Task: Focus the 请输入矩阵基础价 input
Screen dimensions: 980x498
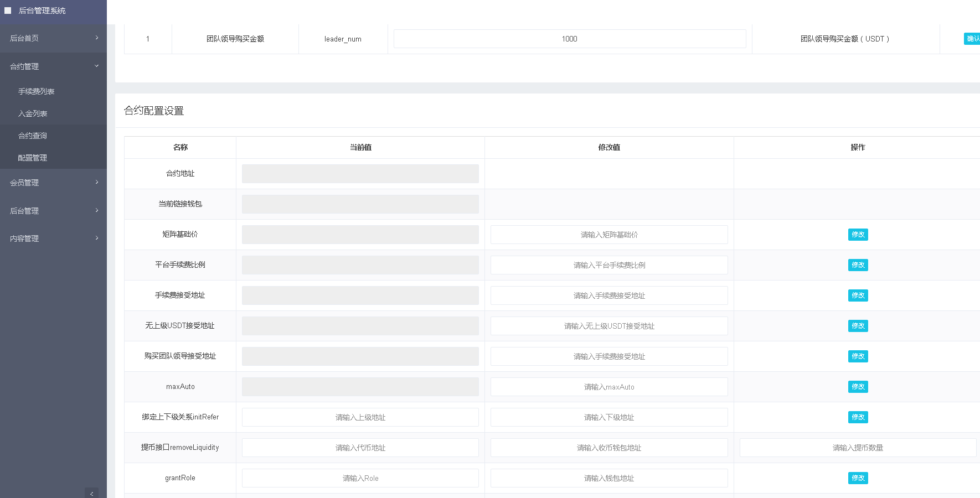Action: [x=609, y=235]
